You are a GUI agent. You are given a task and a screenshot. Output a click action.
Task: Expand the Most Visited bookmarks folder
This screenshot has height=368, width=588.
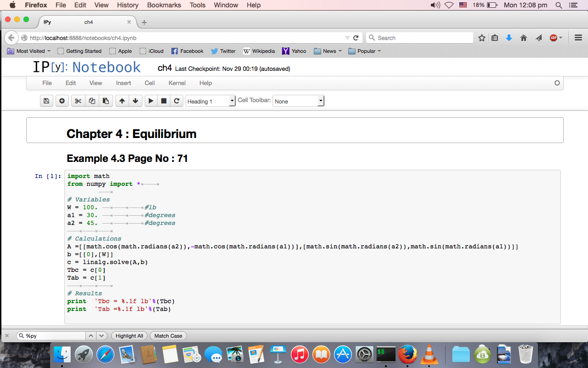[x=29, y=51]
